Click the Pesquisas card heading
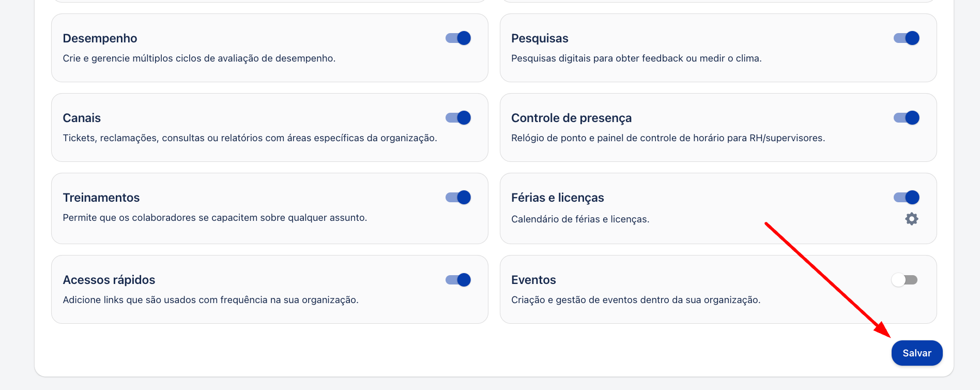Screen dimensions: 980x390 click(540, 38)
